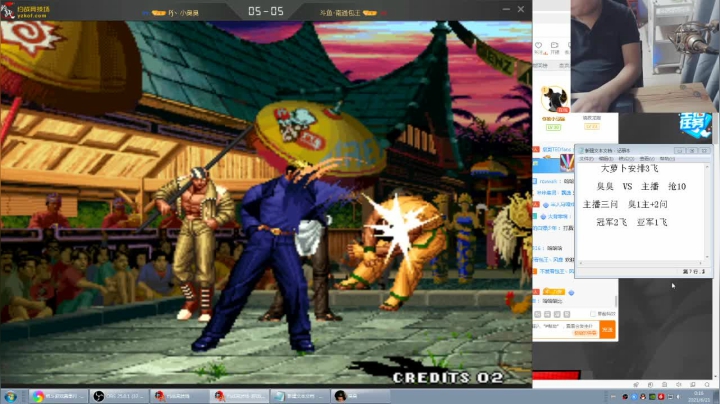Click the text line '大萝卜安排3飞' in Notepad
Image resolution: width=720 pixels, height=404 pixels.
coord(629,168)
